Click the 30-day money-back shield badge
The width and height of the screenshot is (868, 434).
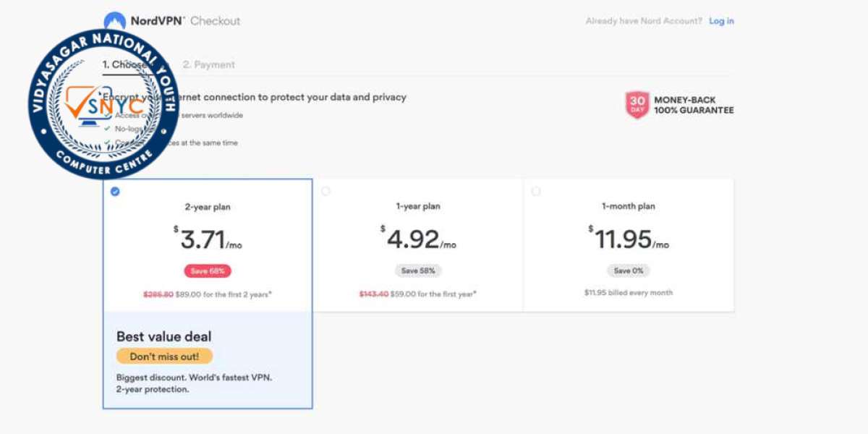pos(637,104)
